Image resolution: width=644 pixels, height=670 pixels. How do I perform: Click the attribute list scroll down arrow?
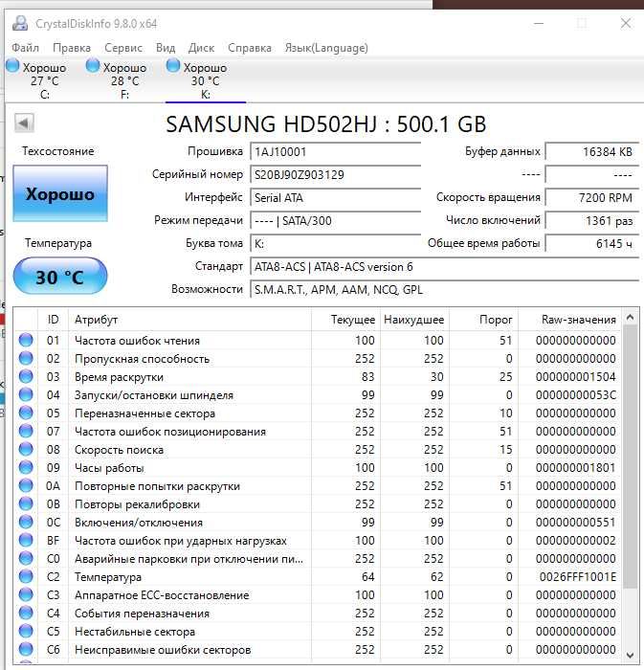click(x=630, y=655)
